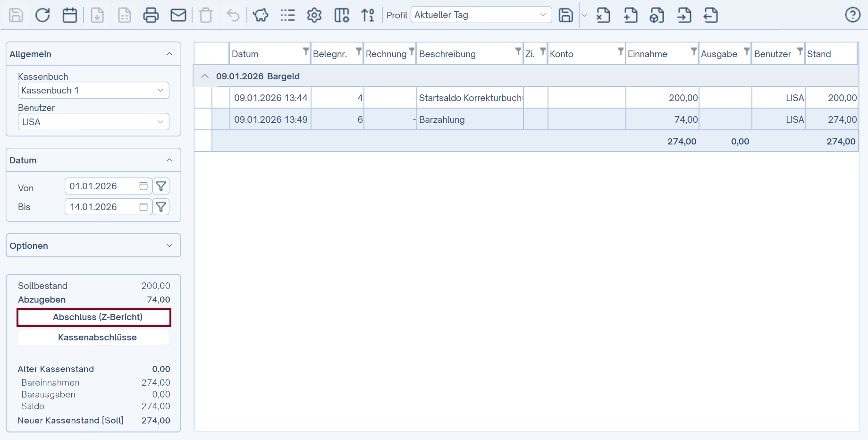Click the Abschluss (Z-Bericht) button
This screenshot has height=440, width=868.
(x=94, y=317)
